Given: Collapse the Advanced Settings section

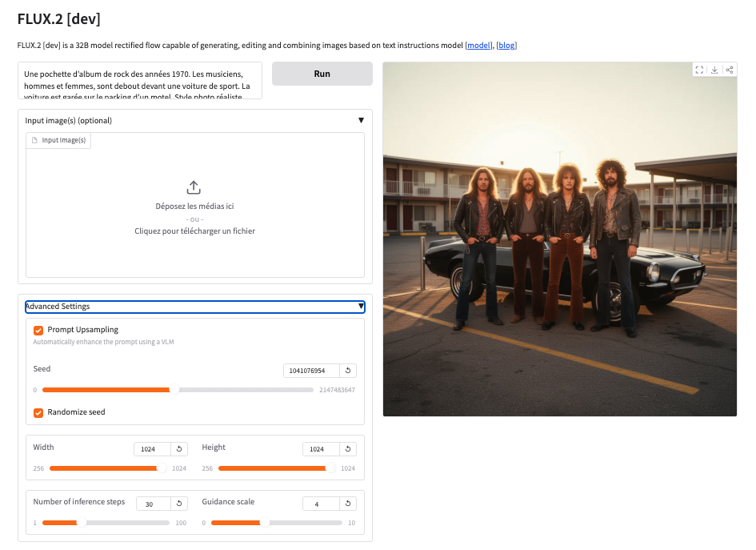Looking at the screenshot, I should click(361, 307).
